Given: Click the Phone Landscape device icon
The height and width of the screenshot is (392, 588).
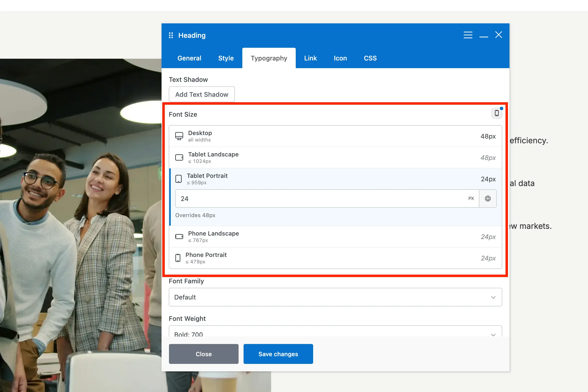Looking at the screenshot, I should pyautogui.click(x=179, y=237).
